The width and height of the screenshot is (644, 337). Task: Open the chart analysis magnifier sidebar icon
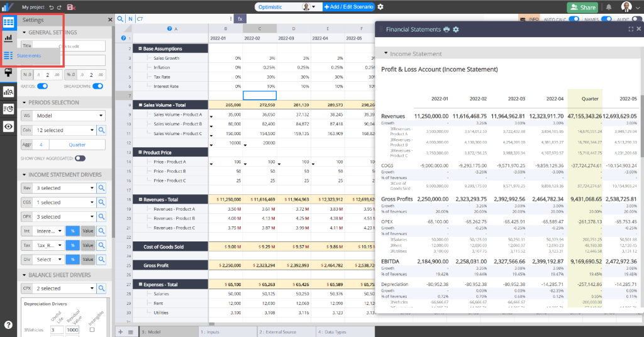(8, 92)
